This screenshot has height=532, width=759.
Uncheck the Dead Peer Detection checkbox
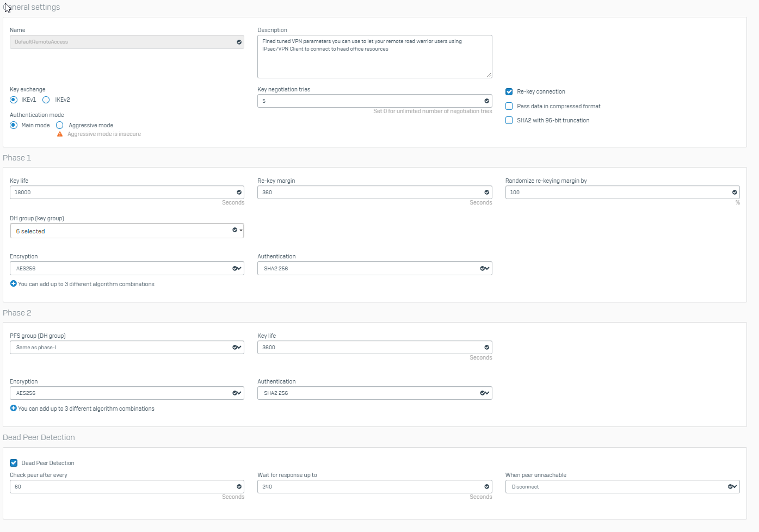(14, 463)
